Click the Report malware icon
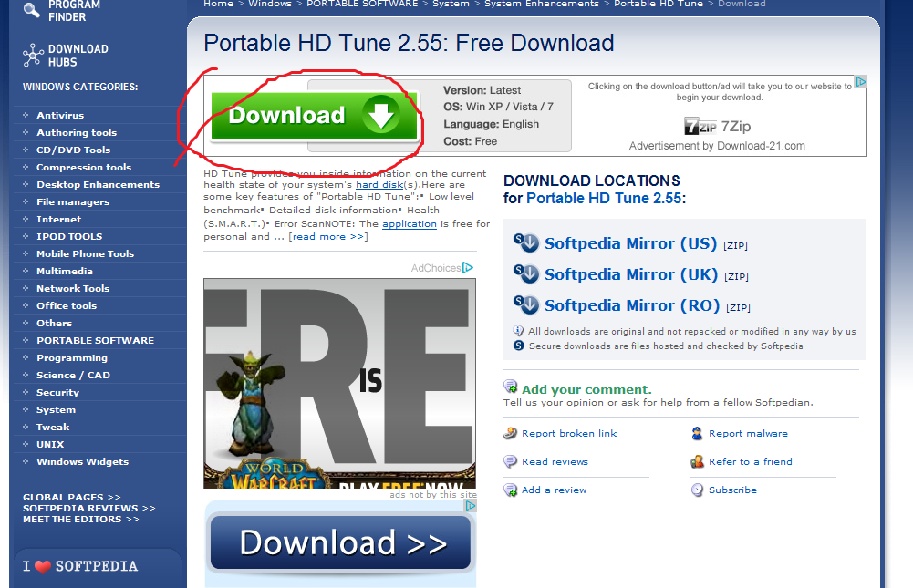The image size is (913, 588). coord(697,433)
